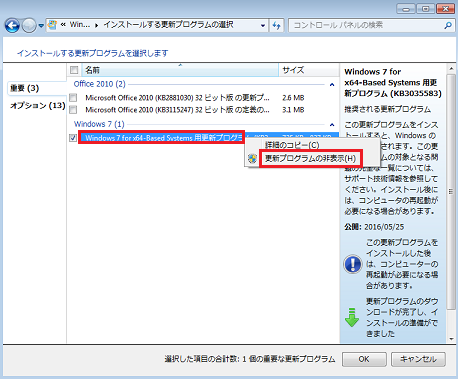Click the details pane scrollbar thumb
Viewport: 458px width, 379px height.
451,192
